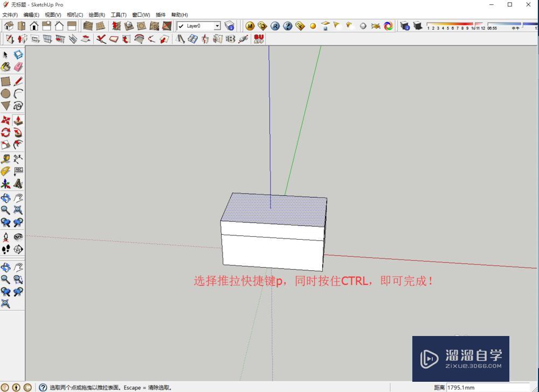Select the Look Around eye tool

tap(18, 237)
